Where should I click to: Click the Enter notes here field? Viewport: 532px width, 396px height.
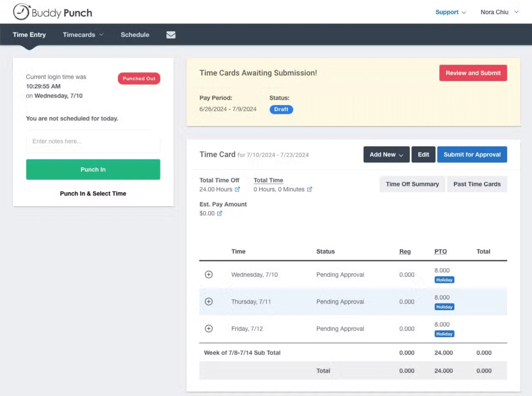pyautogui.click(x=93, y=141)
